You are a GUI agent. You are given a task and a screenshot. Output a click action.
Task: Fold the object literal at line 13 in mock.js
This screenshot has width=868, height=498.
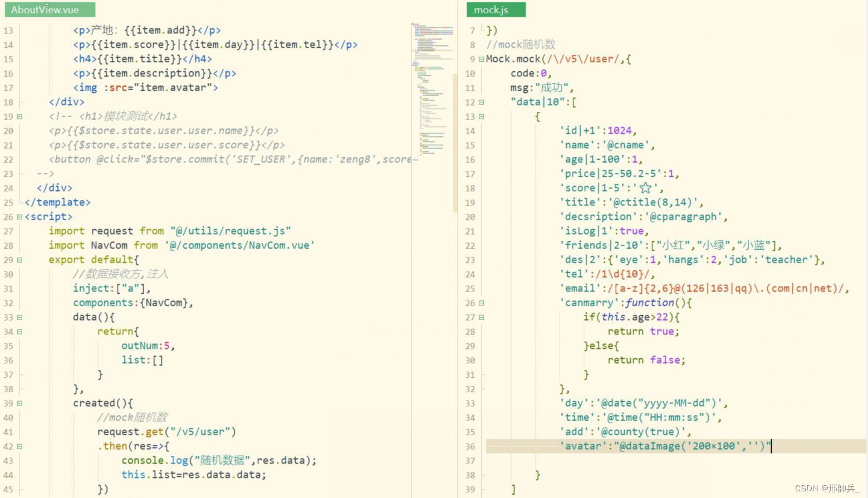click(481, 117)
